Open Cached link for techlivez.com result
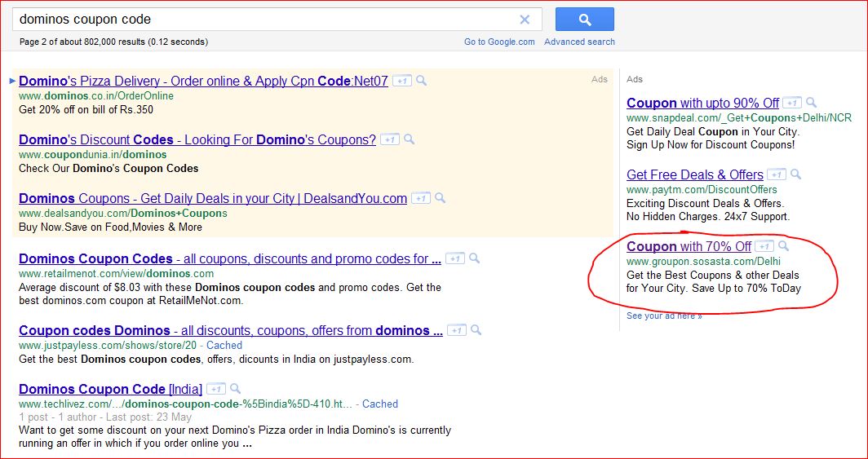Viewport: 868px width, 459px height. coord(380,404)
